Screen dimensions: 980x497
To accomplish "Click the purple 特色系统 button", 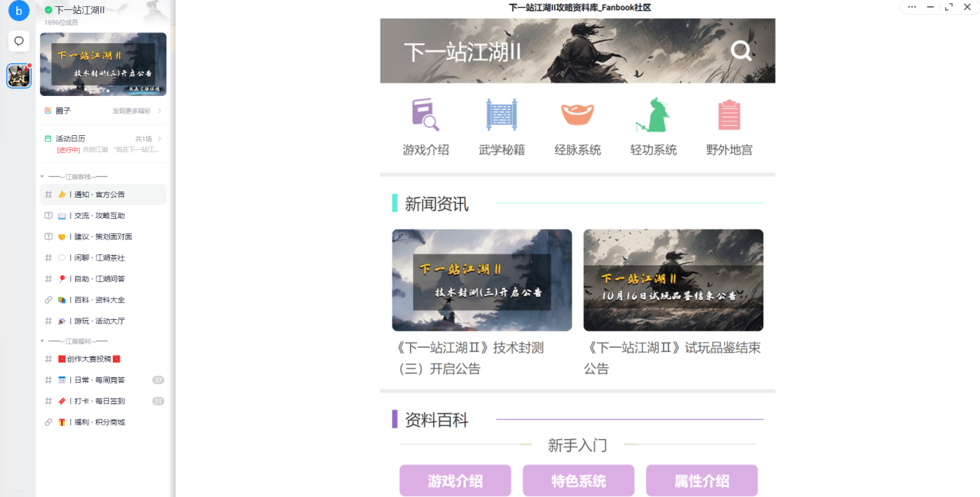I will (x=578, y=481).
